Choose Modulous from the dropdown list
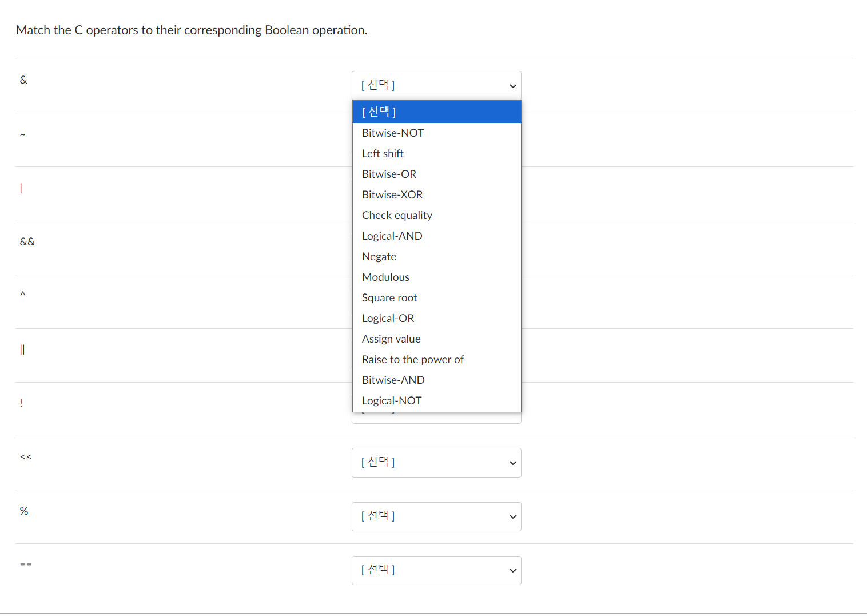 (437, 277)
